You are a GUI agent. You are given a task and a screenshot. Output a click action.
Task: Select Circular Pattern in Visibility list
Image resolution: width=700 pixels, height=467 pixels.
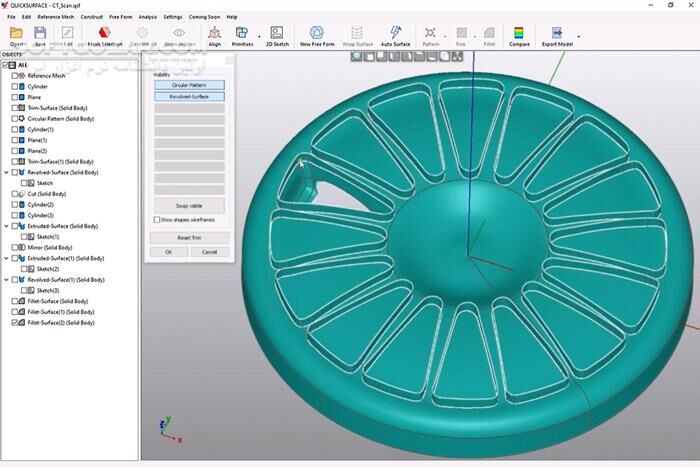point(189,85)
